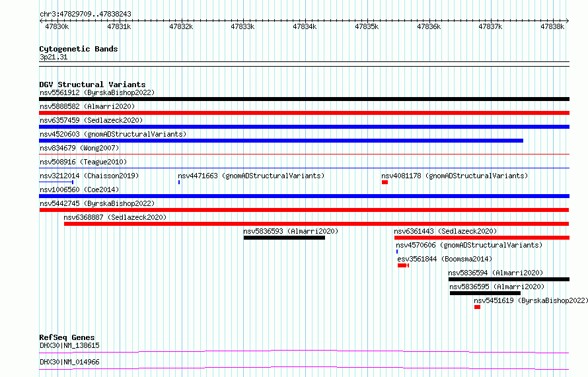Click the red nsv5442745 variant bar
The image size is (588, 377).
pyautogui.click(x=304, y=210)
